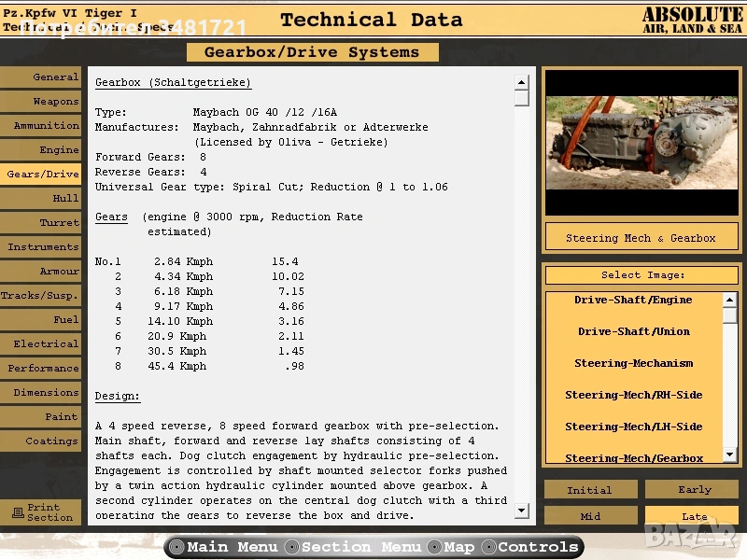Image resolution: width=747 pixels, height=560 pixels.
Task: Click the round bullet beside Map
Action: coord(435,547)
